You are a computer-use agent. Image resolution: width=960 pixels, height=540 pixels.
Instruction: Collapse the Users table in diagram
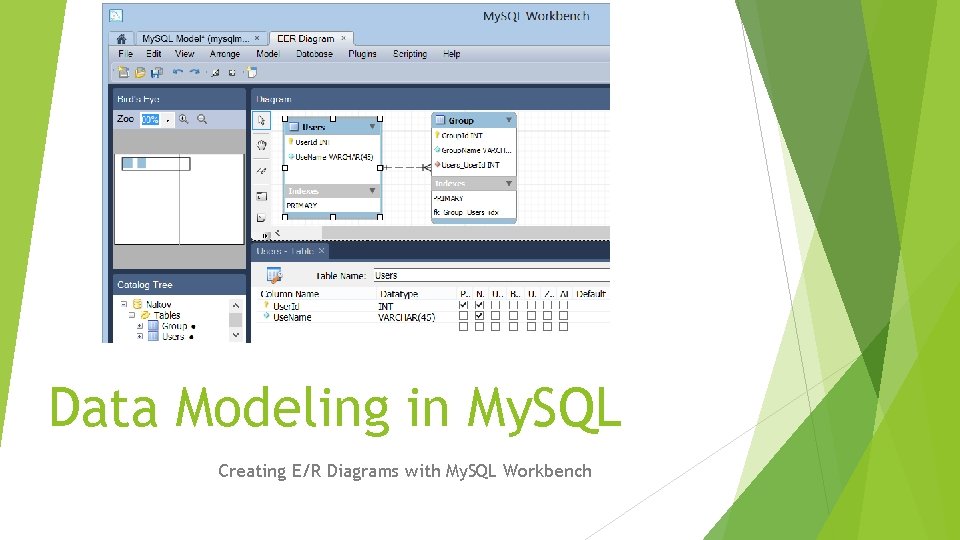point(372,127)
